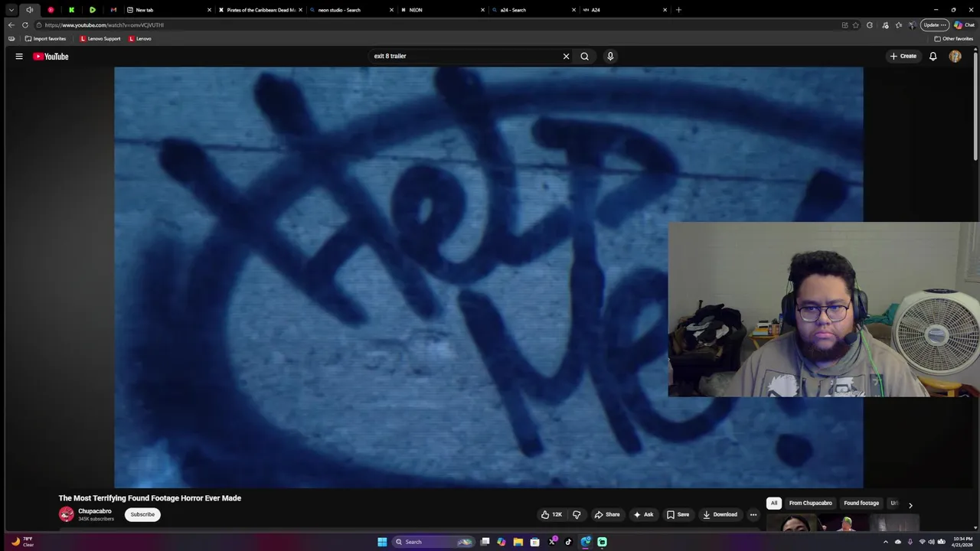Image resolution: width=980 pixels, height=551 pixels.
Task: Select the 'Found footage' filter chip
Action: click(861, 503)
